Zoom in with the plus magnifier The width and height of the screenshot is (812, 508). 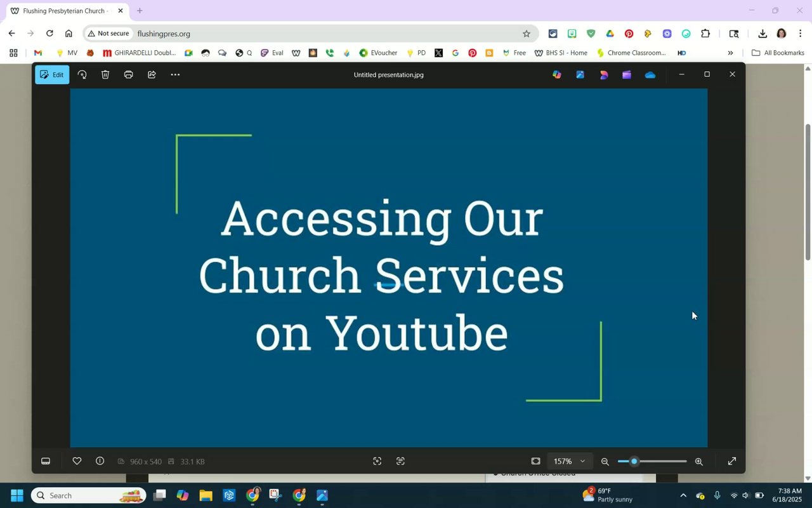tap(698, 462)
